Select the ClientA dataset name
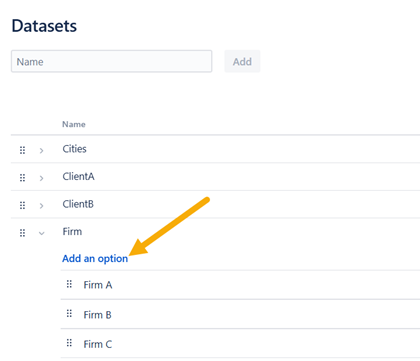420x361 pixels. point(78,176)
